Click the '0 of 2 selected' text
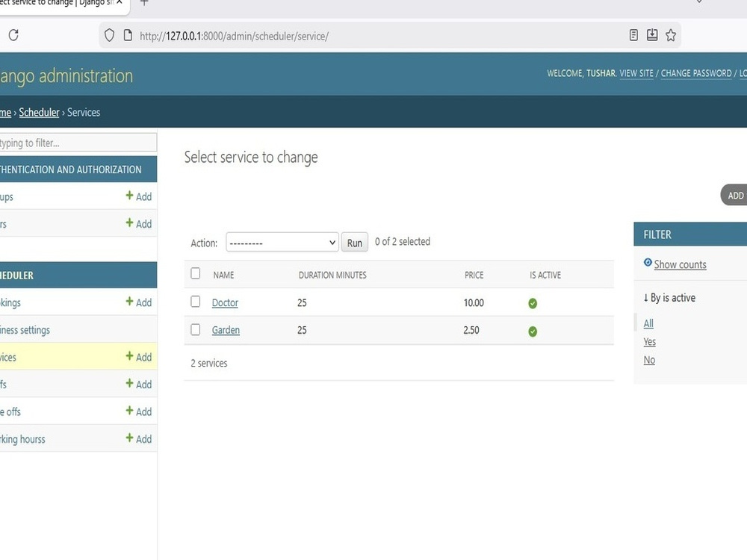 403,241
